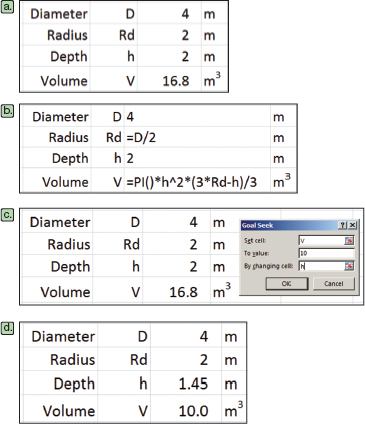Viewport: 365px width, 424px height.
Task: Click the green 'b.' panel label
Action: point(7,111)
